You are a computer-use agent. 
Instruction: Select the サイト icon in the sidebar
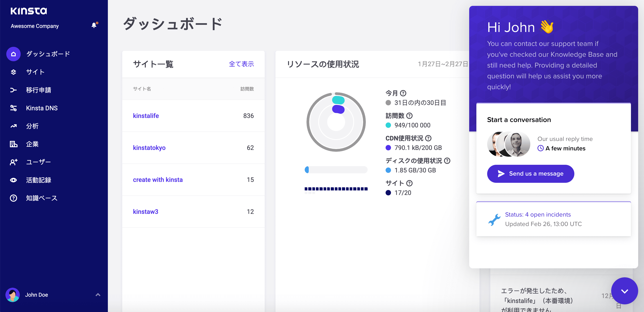click(x=13, y=72)
